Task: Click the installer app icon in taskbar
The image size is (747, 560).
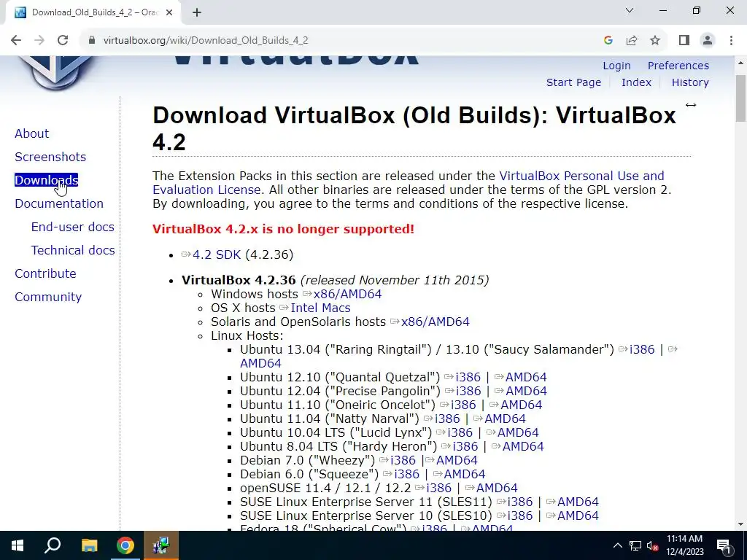Action: pyautogui.click(x=161, y=545)
